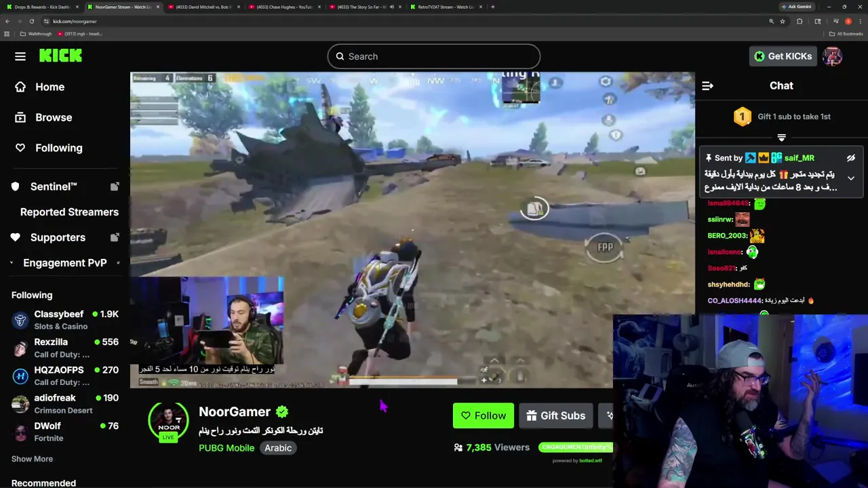Hide the pinned message with the eye-slash icon

click(x=851, y=158)
